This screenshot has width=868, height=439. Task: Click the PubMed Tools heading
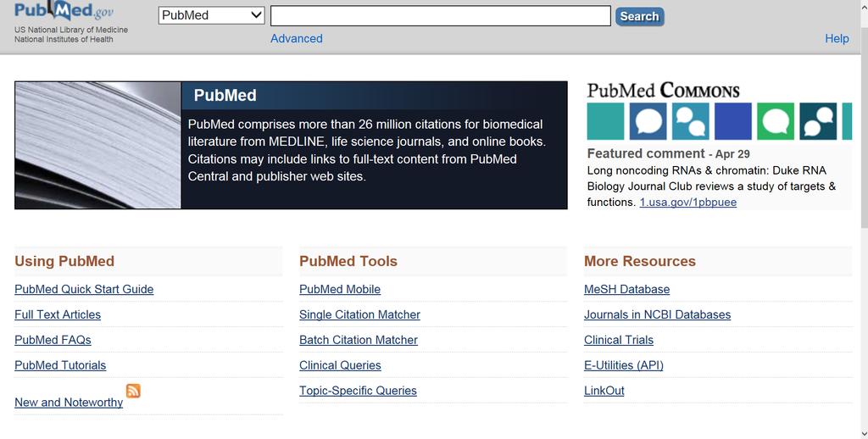pyautogui.click(x=348, y=261)
